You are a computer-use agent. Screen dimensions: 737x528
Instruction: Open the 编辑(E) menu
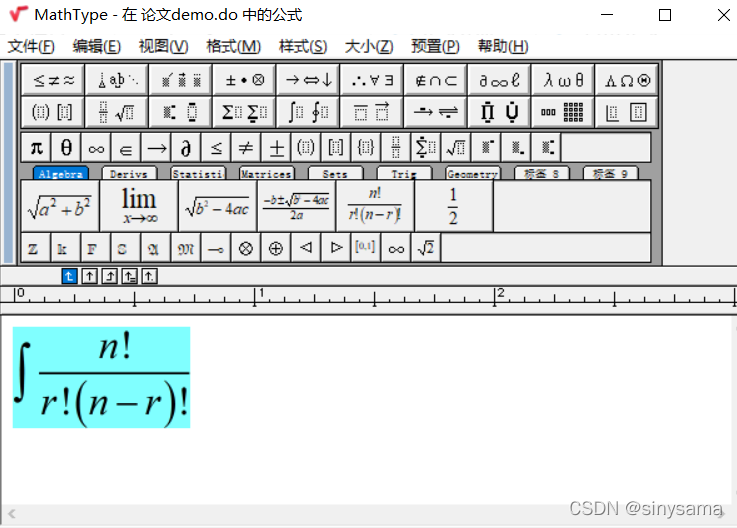coord(97,46)
